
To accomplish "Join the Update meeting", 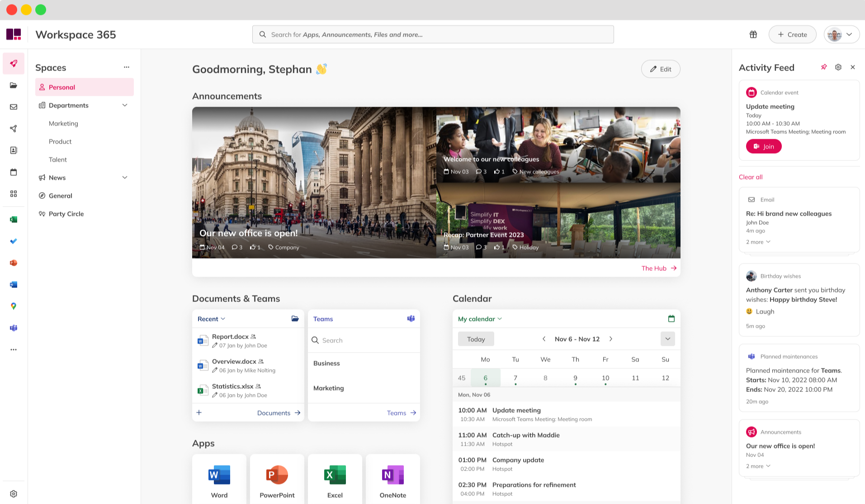I will point(764,146).
